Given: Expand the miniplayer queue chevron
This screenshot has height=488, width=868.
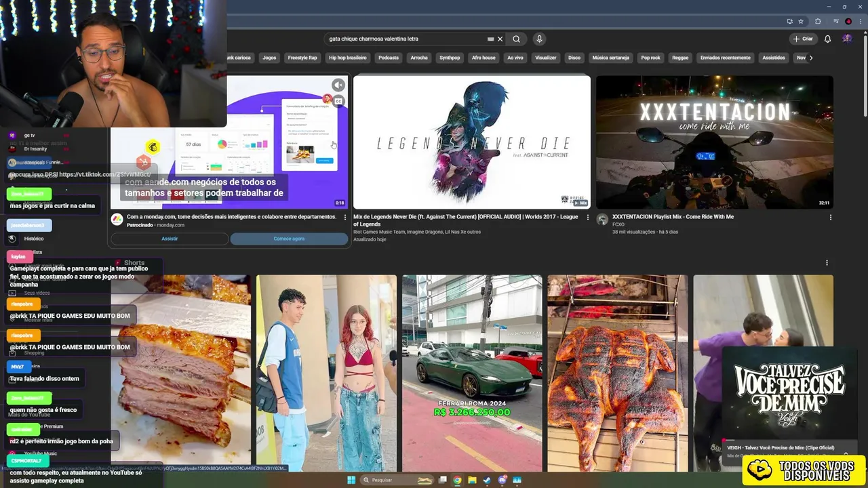Looking at the screenshot, I should pyautogui.click(x=846, y=452).
